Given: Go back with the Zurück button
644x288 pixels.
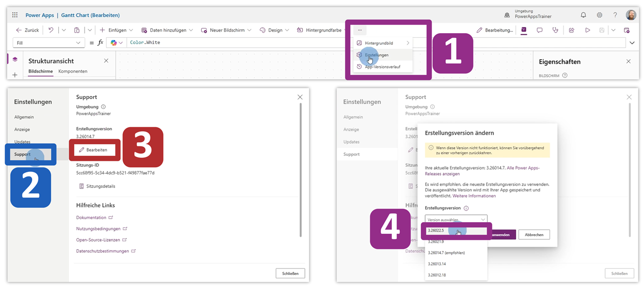Looking at the screenshot, I should [27, 30].
